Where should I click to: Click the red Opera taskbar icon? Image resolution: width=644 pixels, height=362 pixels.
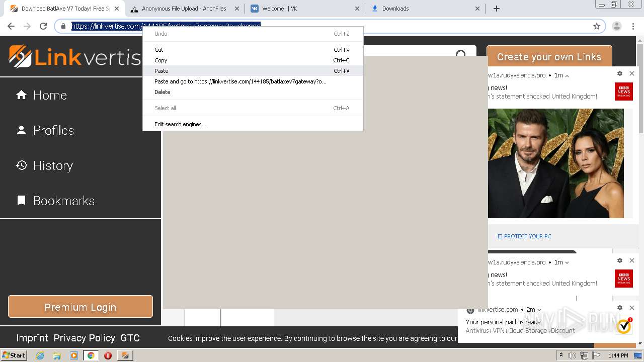coord(108,355)
